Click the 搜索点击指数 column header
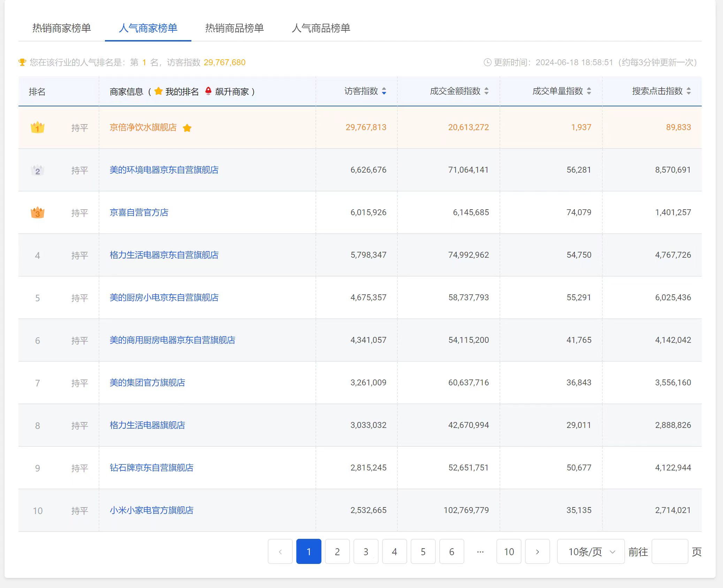723x588 pixels. [x=657, y=91]
